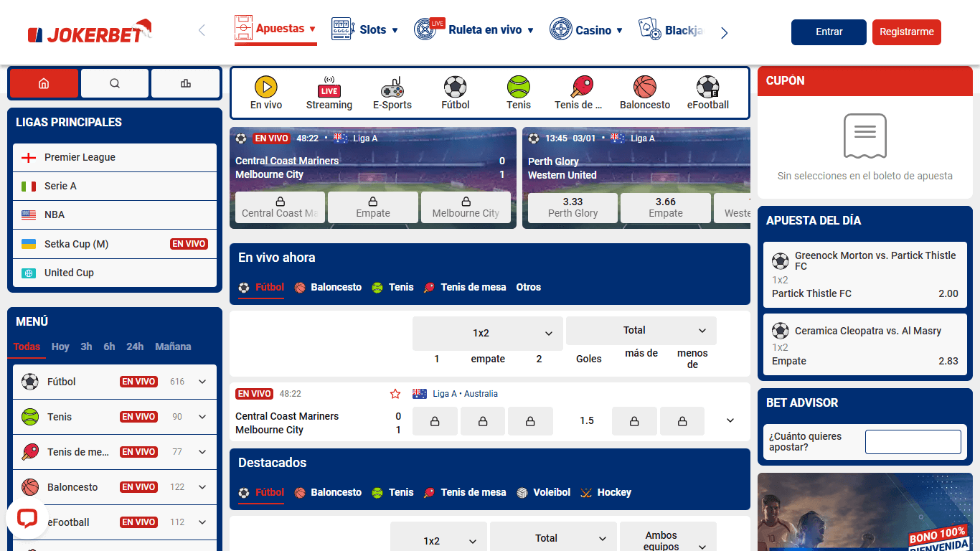Screen dimensions: 980x551
Task: Click the 'Liga A • Australia' league text
Action: coord(465,394)
